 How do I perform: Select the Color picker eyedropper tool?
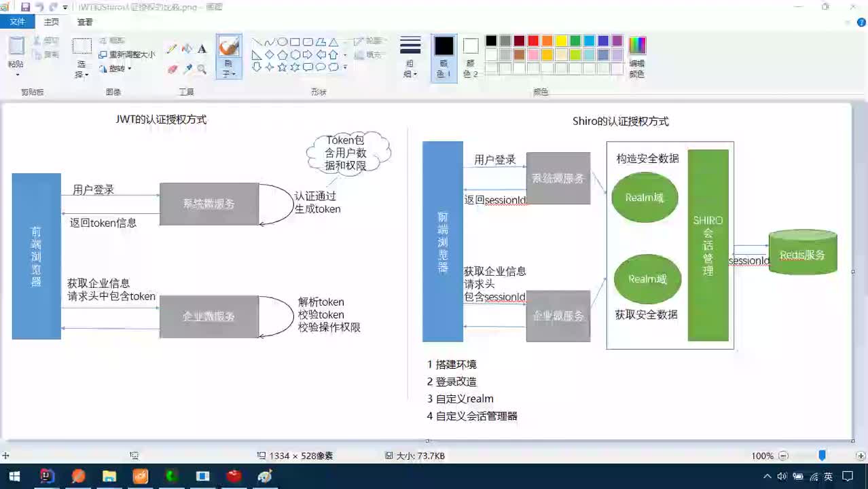coord(187,69)
